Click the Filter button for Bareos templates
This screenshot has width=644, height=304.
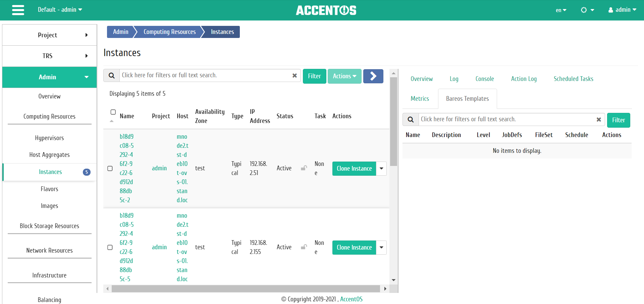(x=619, y=120)
